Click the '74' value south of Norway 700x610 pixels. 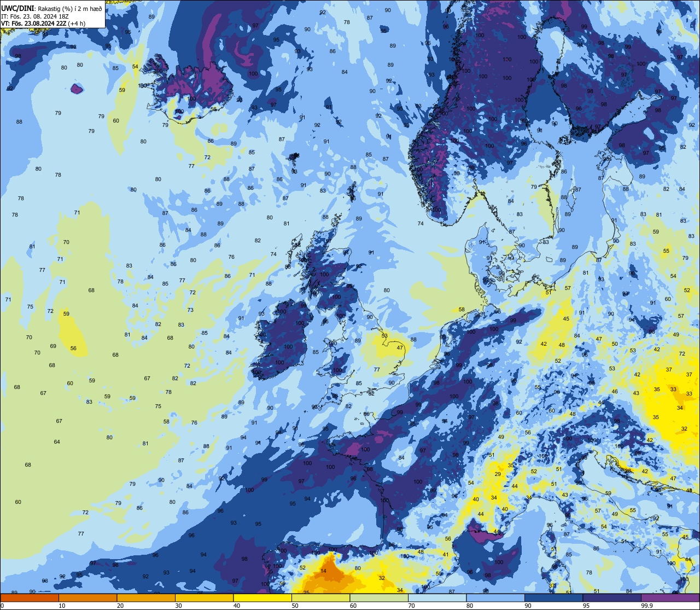421,223
